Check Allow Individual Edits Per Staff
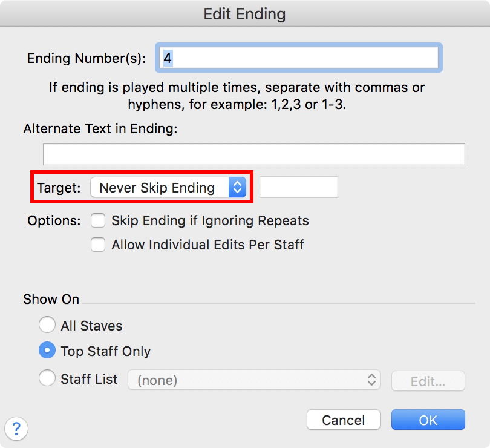 click(x=98, y=245)
